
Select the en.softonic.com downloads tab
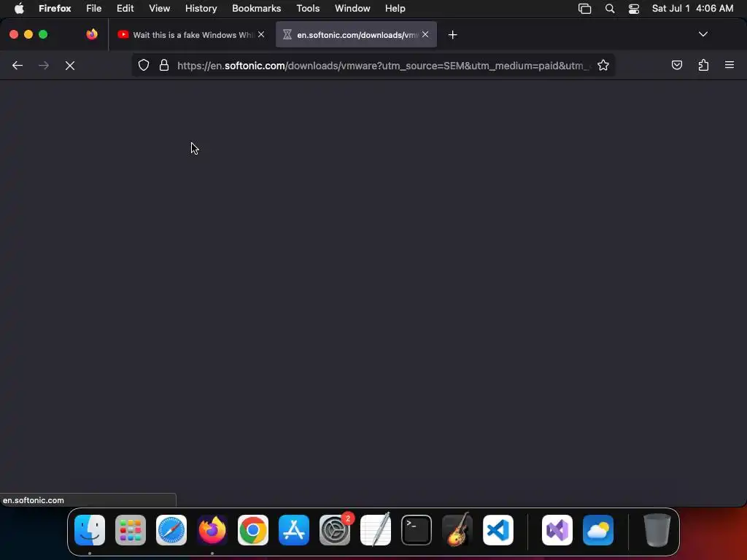tap(356, 35)
